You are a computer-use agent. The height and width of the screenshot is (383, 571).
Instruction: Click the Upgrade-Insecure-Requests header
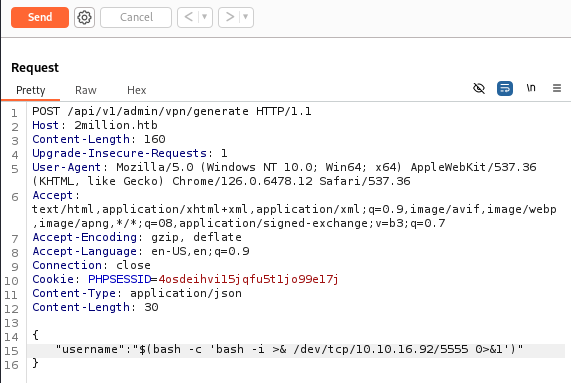point(130,153)
